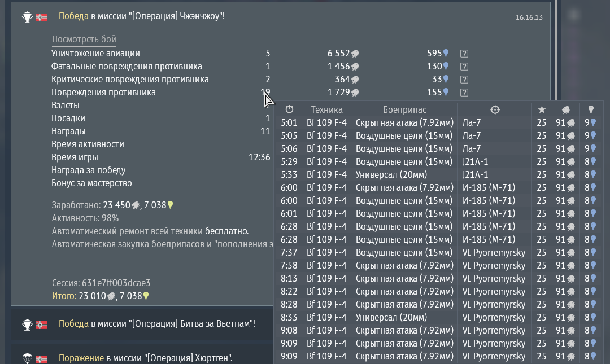Click the crosshair target column header
Image resolution: width=610 pixels, height=364 pixels.
pyautogui.click(x=495, y=109)
